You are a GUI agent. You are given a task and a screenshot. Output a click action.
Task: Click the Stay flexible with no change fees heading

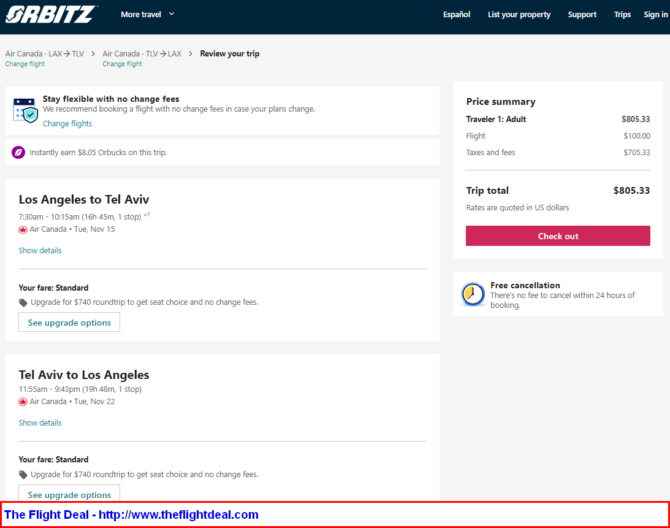tap(111, 99)
